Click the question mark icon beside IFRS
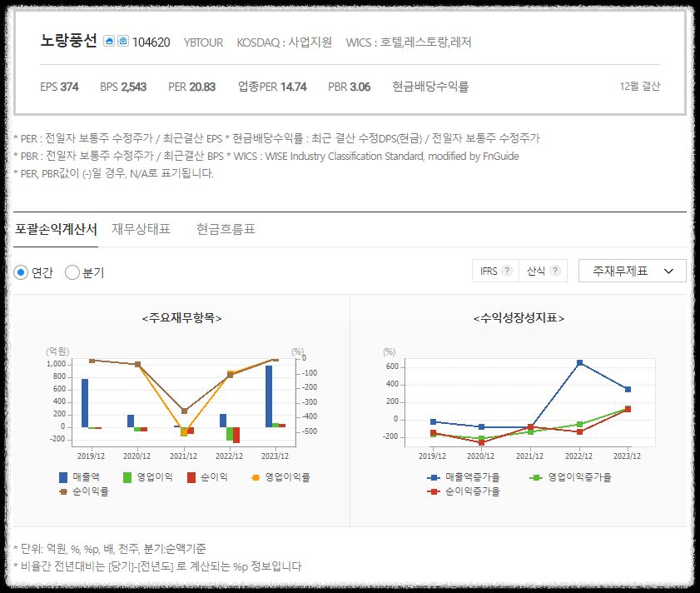Image resolution: width=700 pixels, height=593 pixels. click(x=507, y=271)
